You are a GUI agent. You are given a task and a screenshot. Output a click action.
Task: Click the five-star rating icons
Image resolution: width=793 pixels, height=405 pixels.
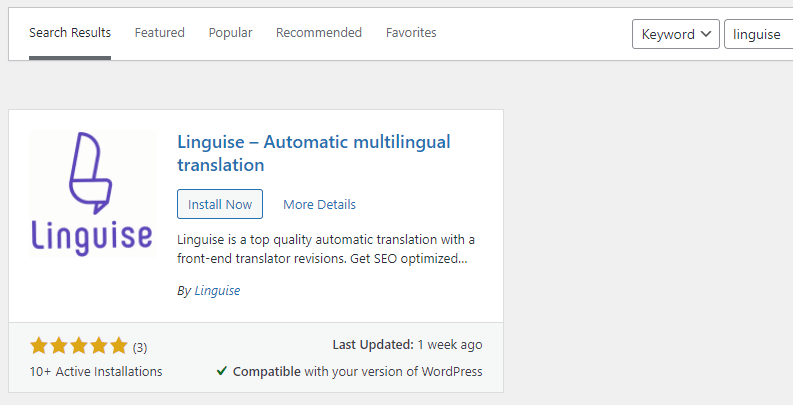click(78, 346)
